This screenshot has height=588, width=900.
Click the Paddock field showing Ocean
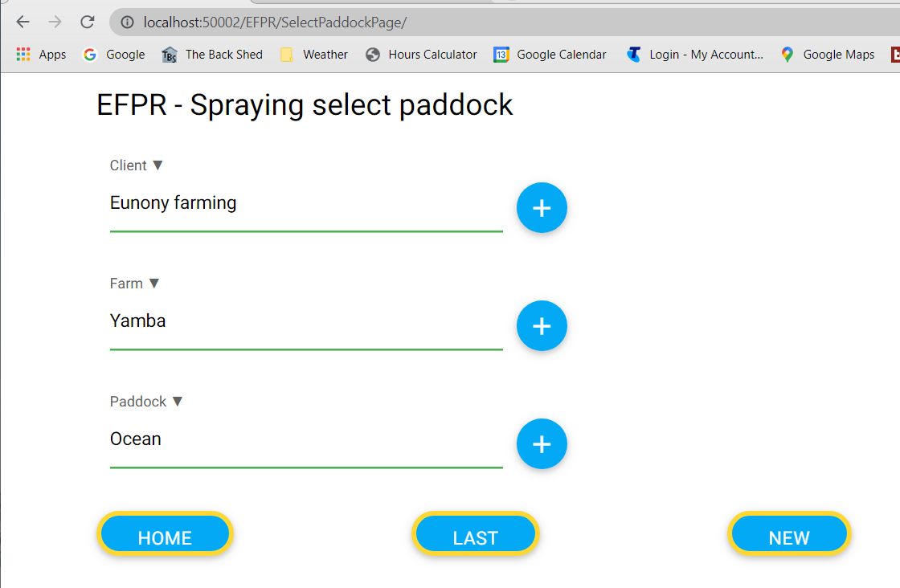tap(305, 439)
